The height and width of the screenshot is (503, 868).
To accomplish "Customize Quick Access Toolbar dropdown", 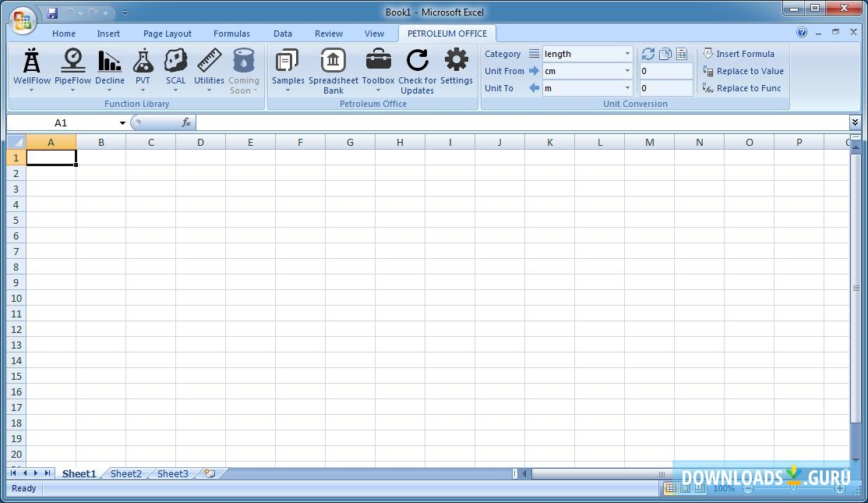I will 125,12.
